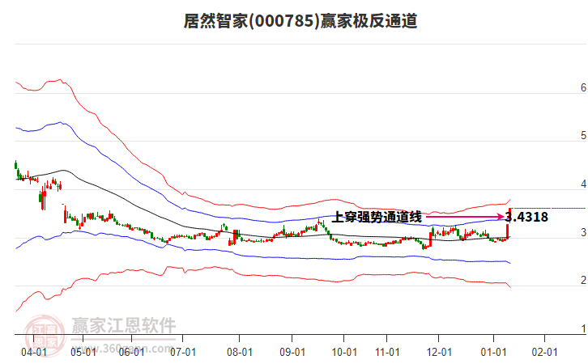Screen dimensions: 588x364
Task: Click the 06-01 date axis label
Action: coord(132,353)
